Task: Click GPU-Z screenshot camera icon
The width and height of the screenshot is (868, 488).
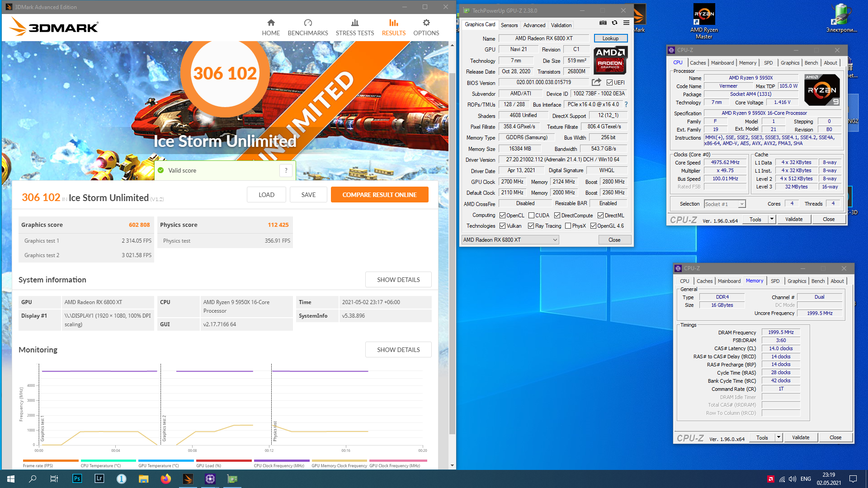Action: (603, 23)
